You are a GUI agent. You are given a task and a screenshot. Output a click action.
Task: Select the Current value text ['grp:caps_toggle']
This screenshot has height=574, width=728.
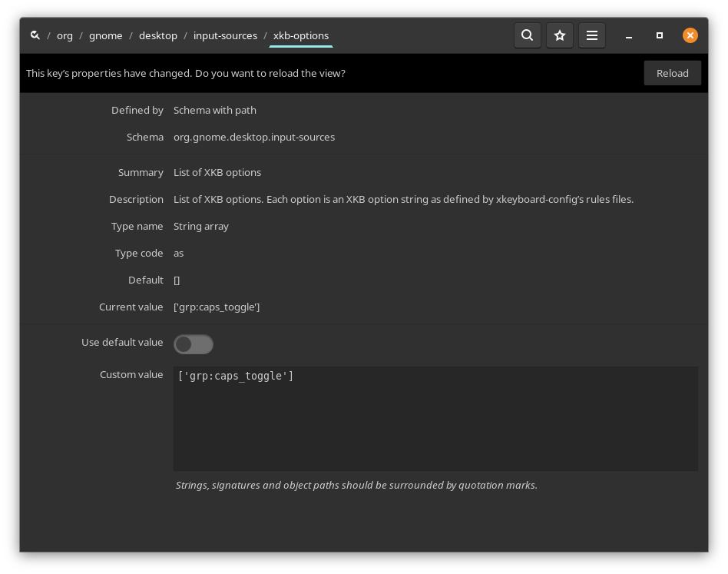coord(217,307)
